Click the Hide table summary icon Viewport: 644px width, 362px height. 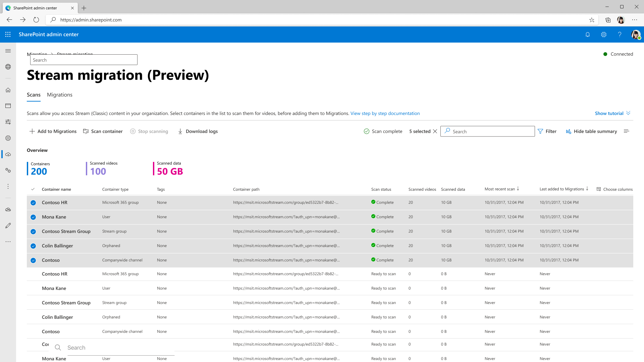[569, 131]
